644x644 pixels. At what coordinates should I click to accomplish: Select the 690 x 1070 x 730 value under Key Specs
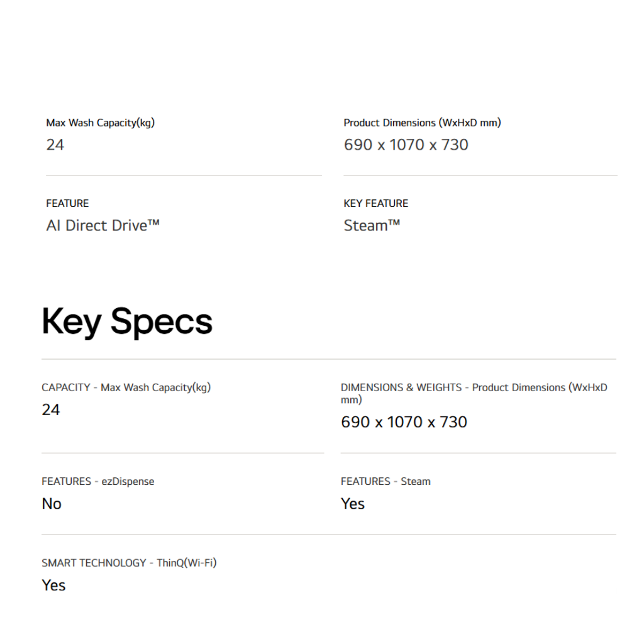coord(404,421)
